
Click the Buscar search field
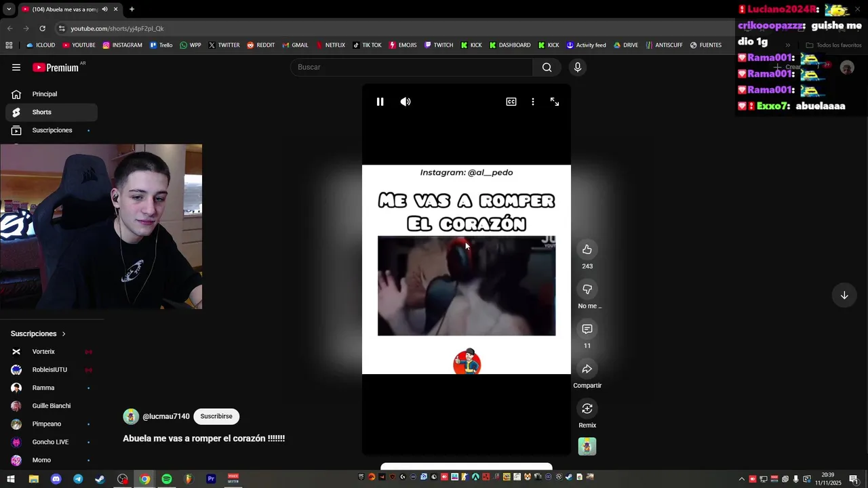[x=412, y=67]
